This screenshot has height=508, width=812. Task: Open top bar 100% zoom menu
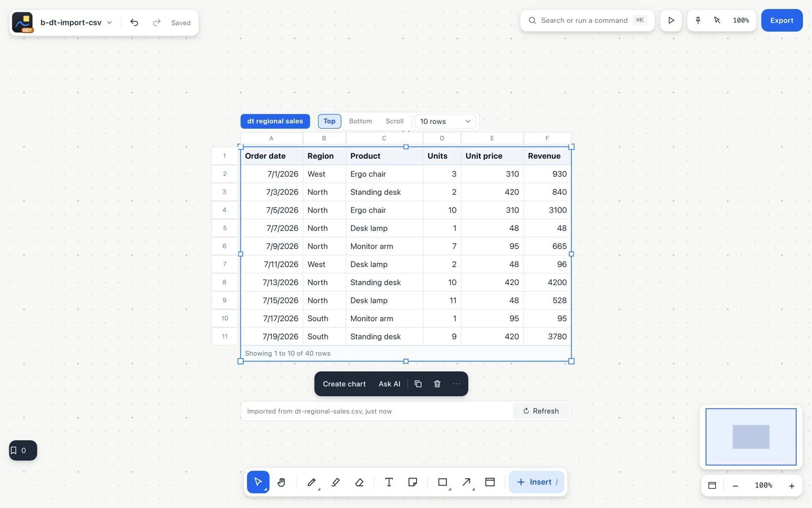pyautogui.click(x=741, y=20)
